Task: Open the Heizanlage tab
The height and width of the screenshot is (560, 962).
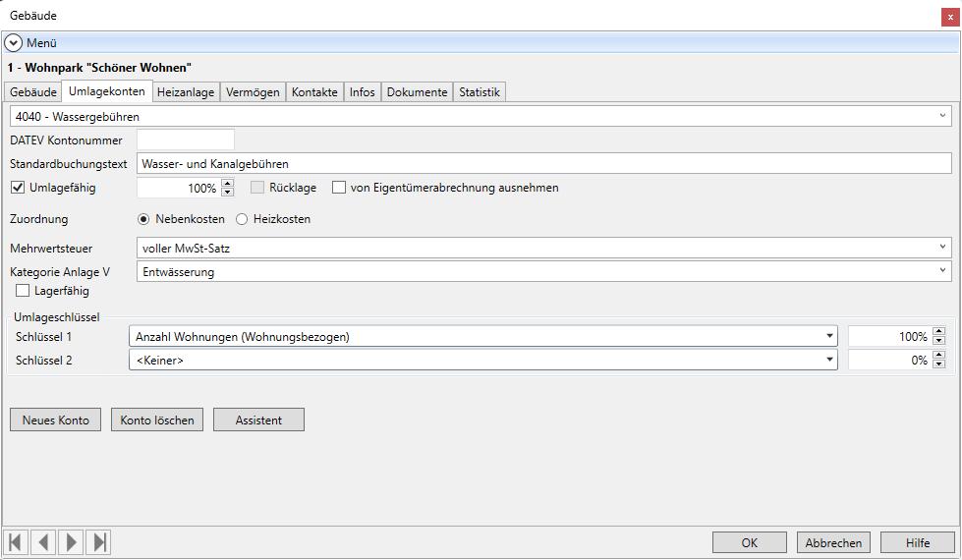Action: (x=186, y=92)
